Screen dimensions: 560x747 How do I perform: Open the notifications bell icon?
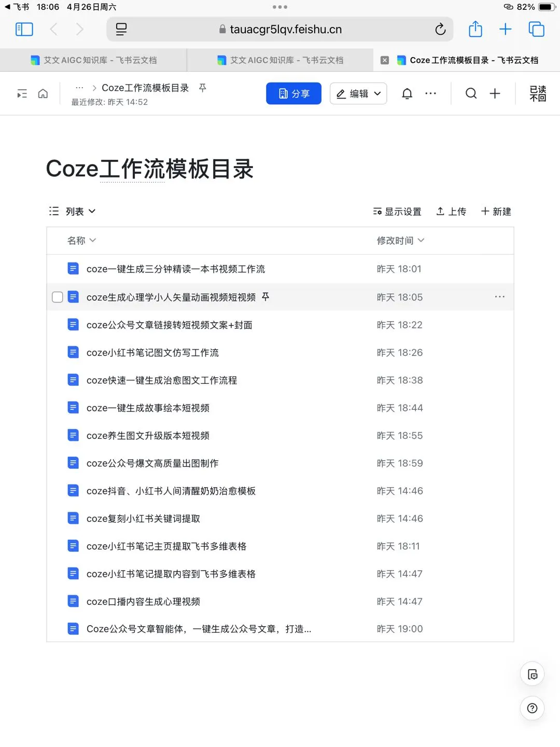click(407, 93)
